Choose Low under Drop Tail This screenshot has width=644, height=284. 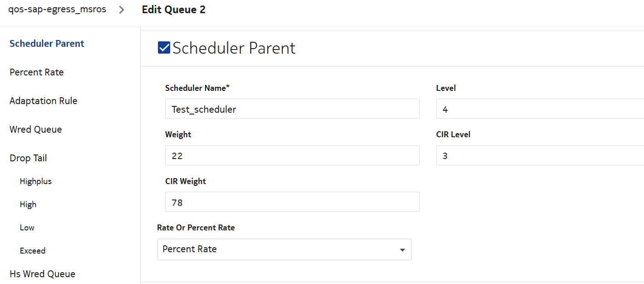(x=27, y=228)
